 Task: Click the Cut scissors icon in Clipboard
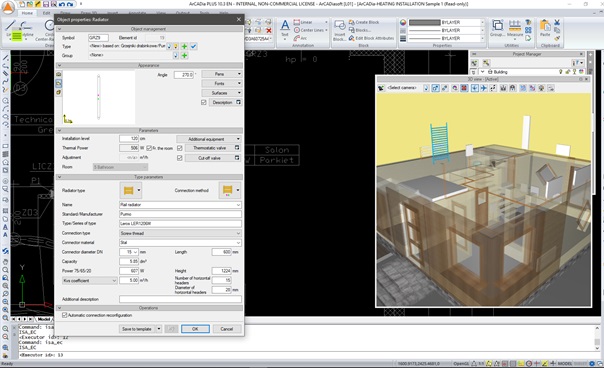tap(557, 22)
